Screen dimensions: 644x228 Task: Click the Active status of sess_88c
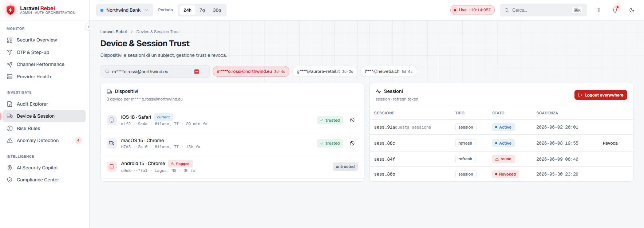coord(503,144)
